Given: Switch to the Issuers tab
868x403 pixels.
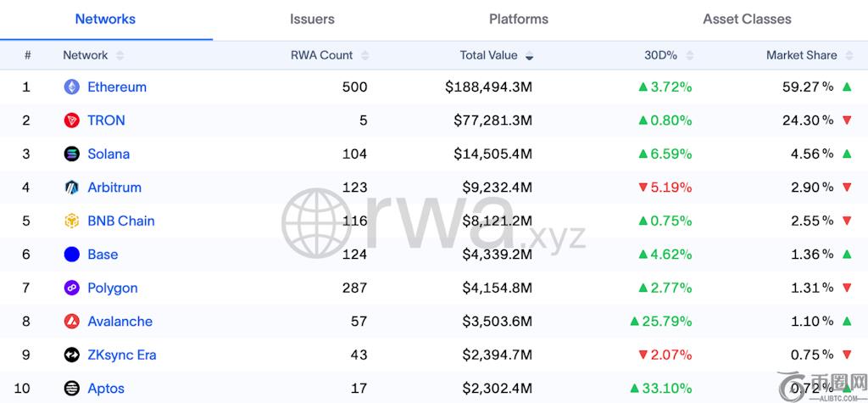Looking at the screenshot, I should click(312, 19).
